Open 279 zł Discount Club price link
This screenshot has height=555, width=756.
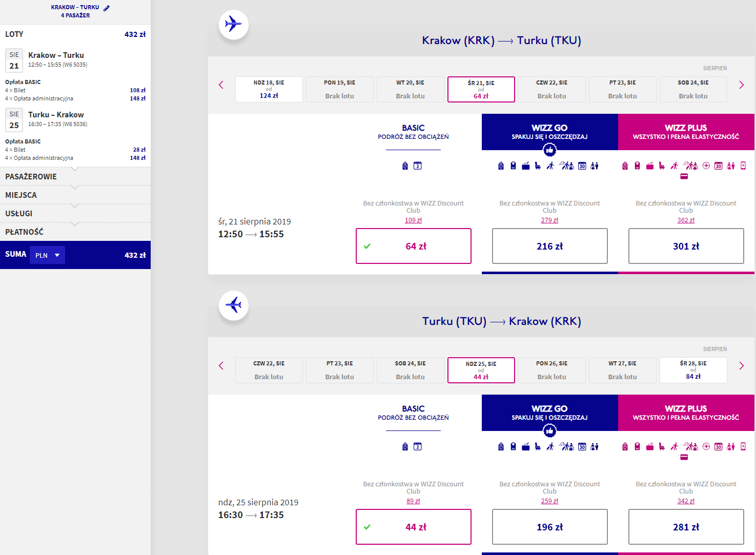point(550,220)
